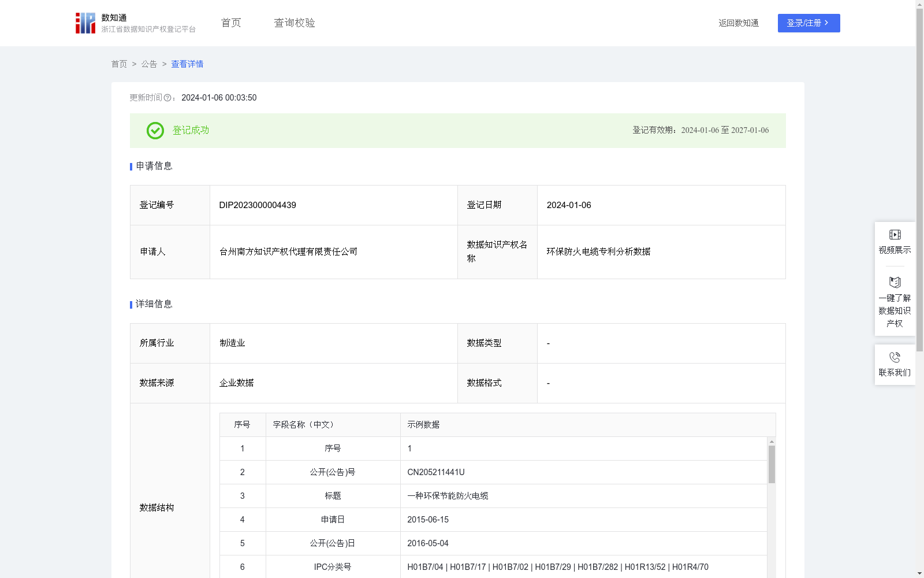
Task: Select field name 标题
Action: click(x=333, y=496)
